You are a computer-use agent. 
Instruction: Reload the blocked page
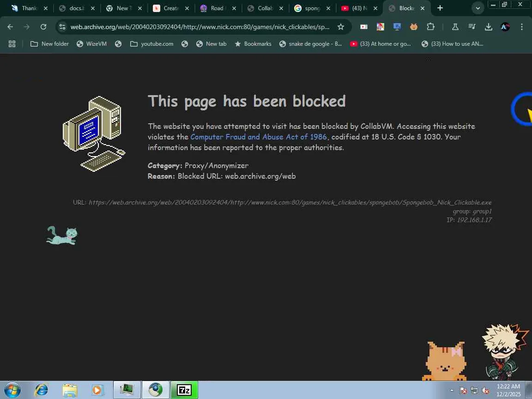[43, 27]
